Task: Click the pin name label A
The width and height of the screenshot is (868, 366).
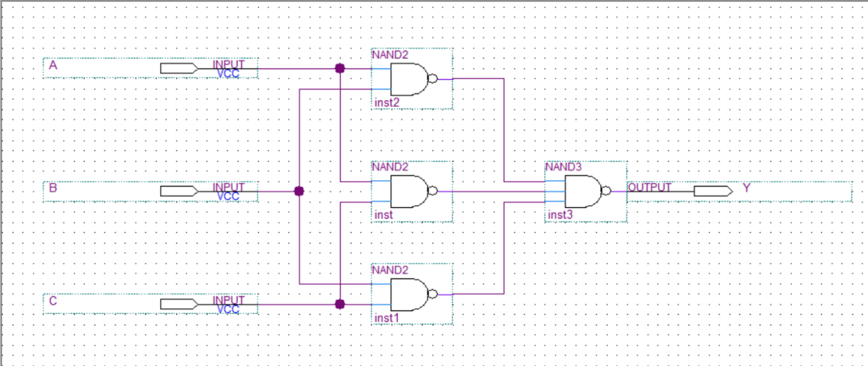Action: click(53, 66)
